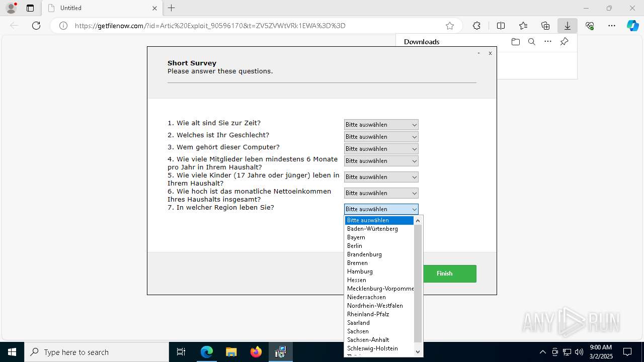Close the Untitled tab

pyautogui.click(x=154, y=8)
